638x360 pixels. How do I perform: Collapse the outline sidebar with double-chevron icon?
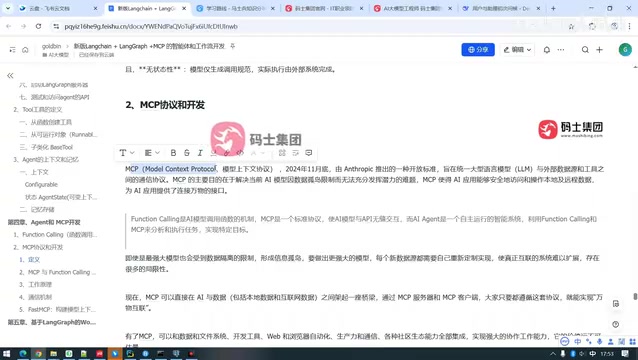10,76
